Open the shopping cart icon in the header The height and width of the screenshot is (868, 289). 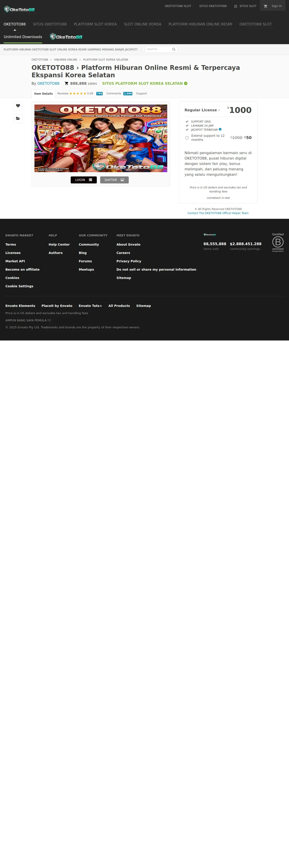(265, 6)
